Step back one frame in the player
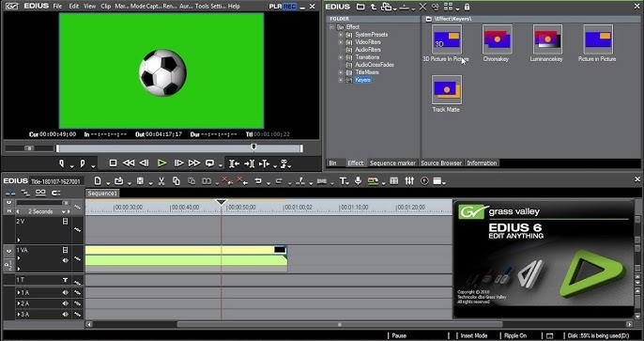 pyautogui.click(x=144, y=163)
